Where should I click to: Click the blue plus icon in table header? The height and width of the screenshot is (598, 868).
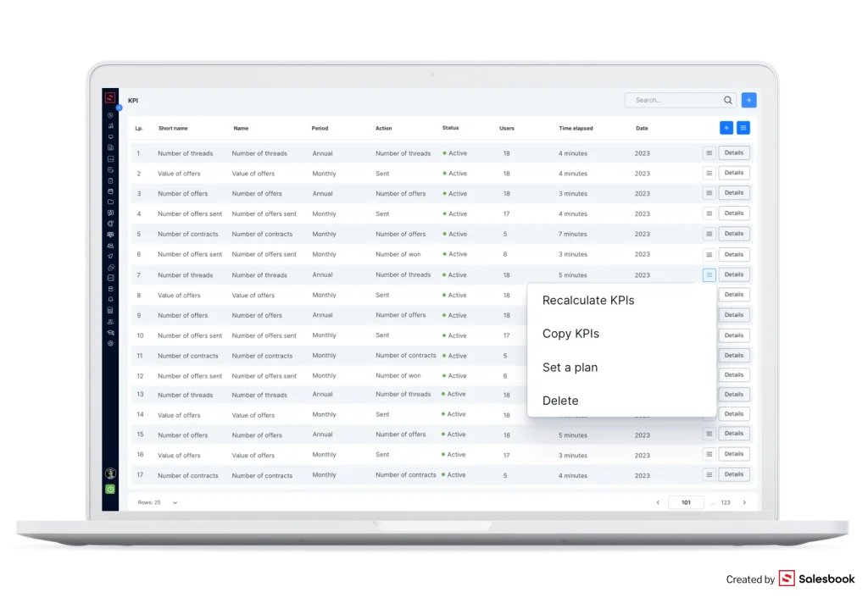[x=726, y=128]
